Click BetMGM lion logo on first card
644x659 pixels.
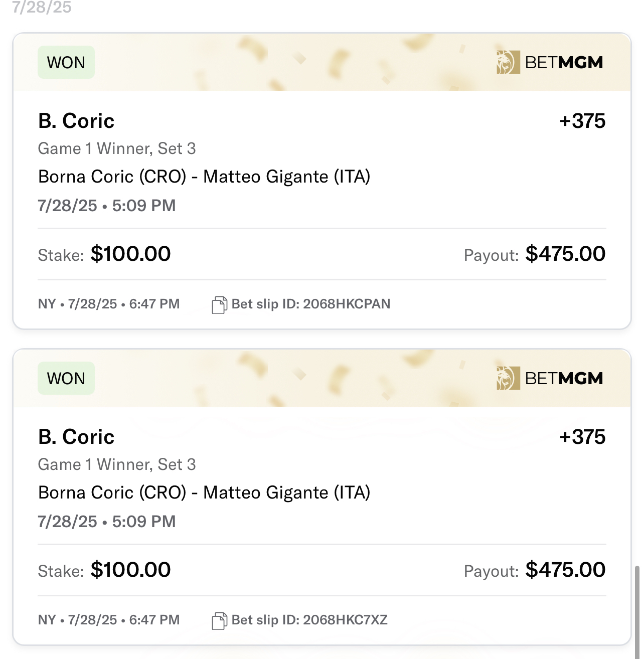(508, 62)
